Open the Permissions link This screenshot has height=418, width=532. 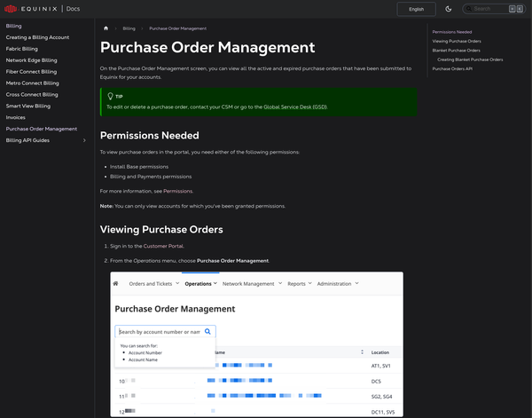[178, 191]
